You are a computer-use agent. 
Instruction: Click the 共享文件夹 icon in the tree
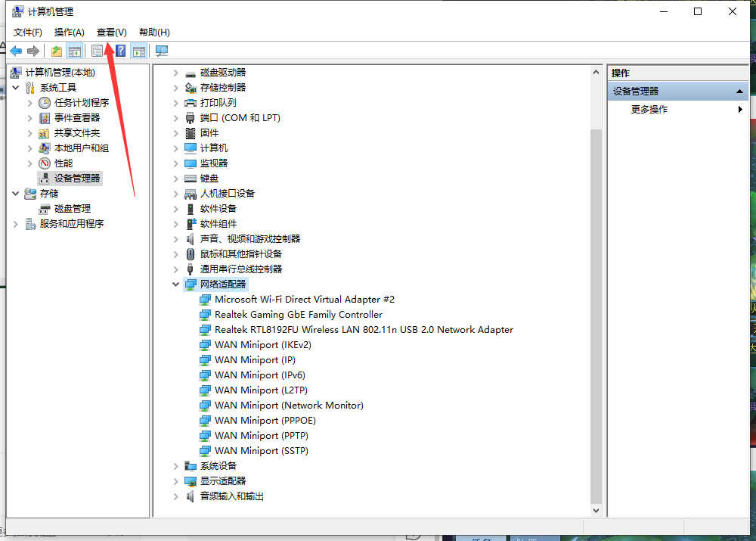[x=45, y=132]
